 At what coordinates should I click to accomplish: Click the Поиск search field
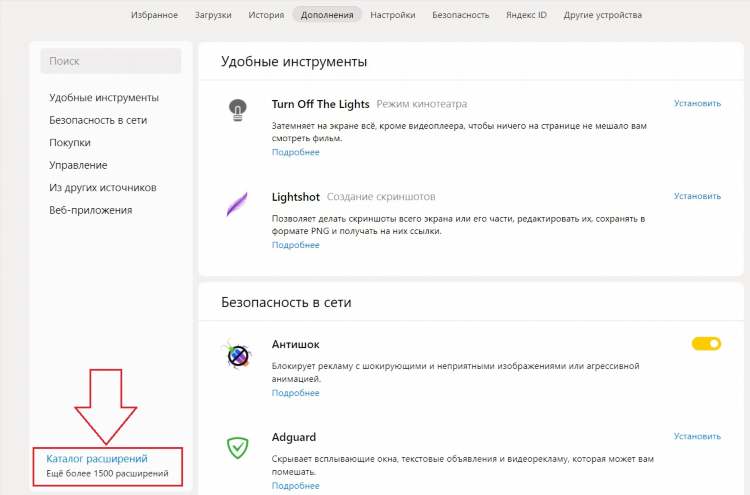pos(111,61)
